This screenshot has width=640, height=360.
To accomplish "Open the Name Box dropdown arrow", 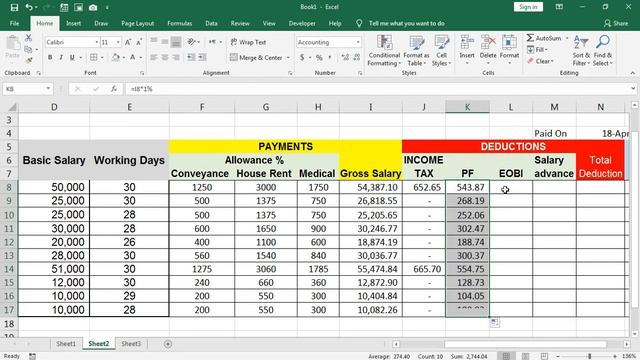I will (x=48, y=89).
